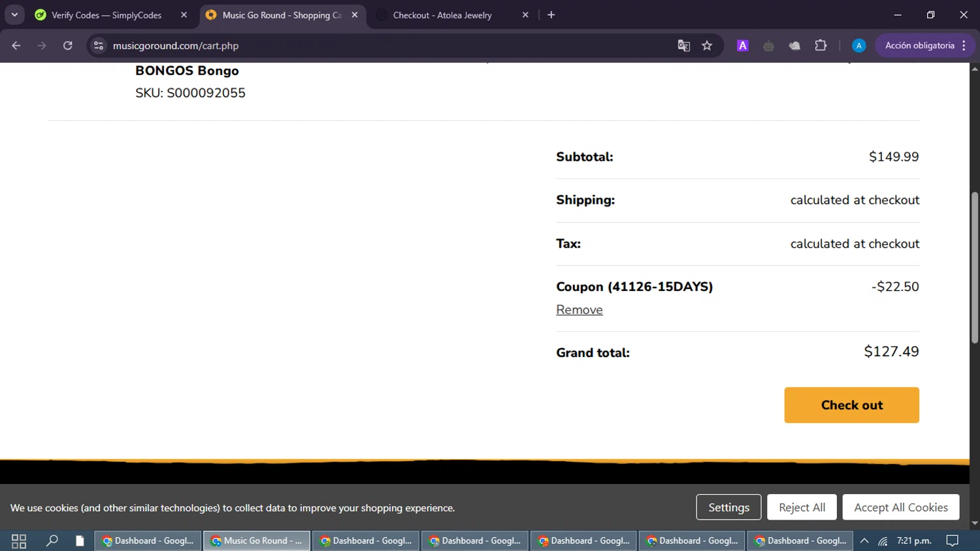The height and width of the screenshot is (551, 980).
Task: Click the translate page icon
Action: (684, 46)
